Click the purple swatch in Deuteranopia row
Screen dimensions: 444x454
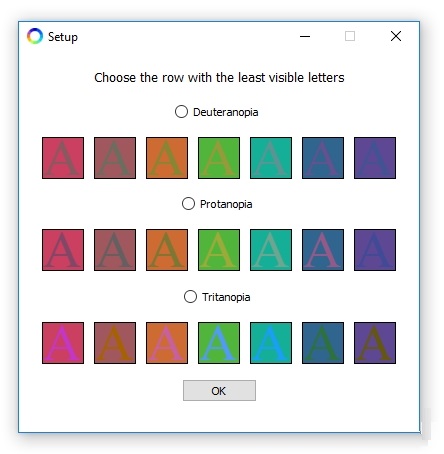tap(375, 158)
